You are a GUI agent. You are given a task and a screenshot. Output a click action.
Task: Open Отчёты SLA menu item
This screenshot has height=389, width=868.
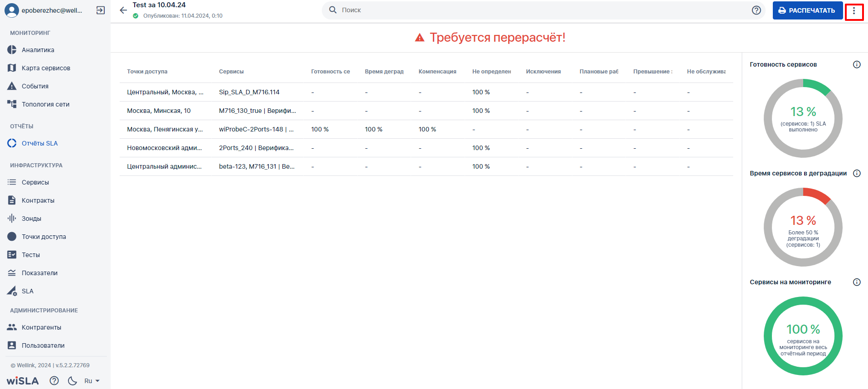[40, 143]
